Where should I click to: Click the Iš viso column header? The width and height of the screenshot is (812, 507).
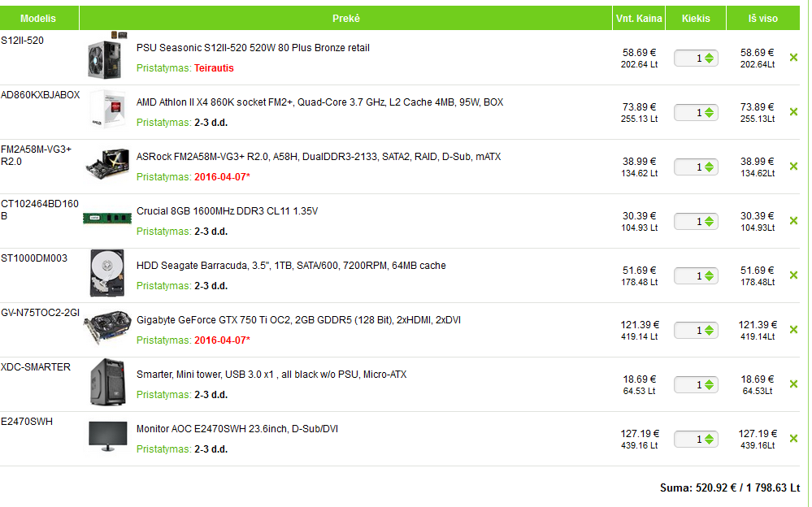(763, 18)
